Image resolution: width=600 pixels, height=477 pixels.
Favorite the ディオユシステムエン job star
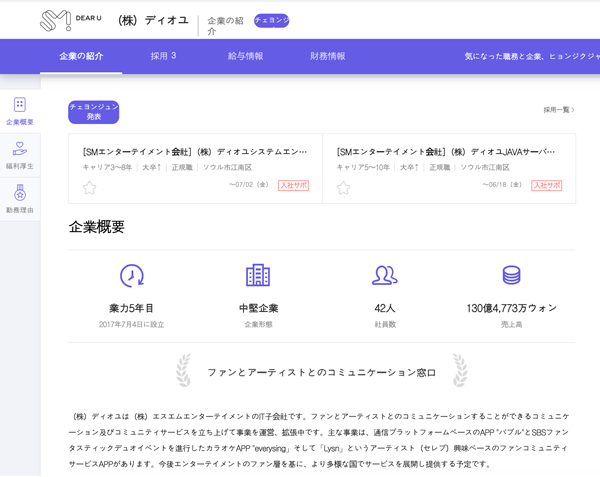click(x=90, y=187)
